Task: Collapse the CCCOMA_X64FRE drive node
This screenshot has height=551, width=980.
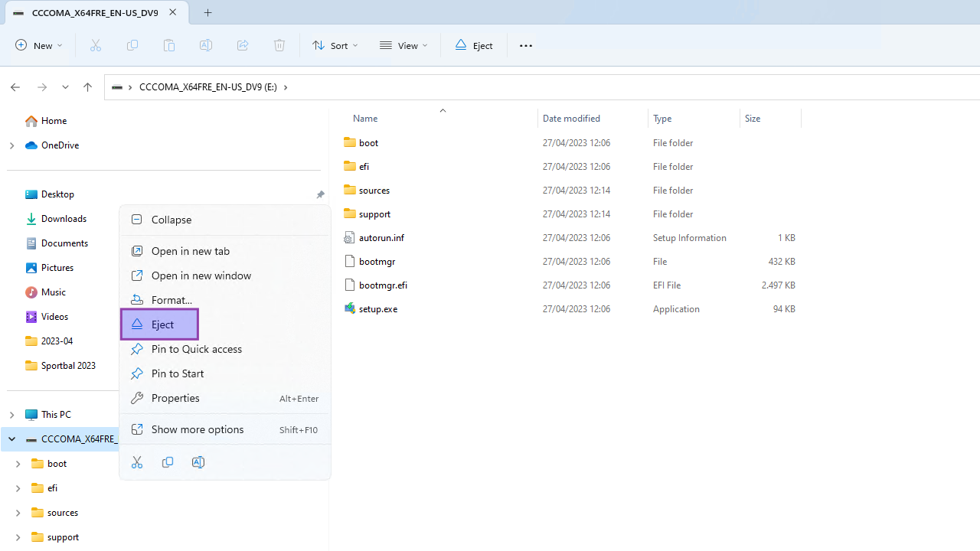Action: coord(11,439)
